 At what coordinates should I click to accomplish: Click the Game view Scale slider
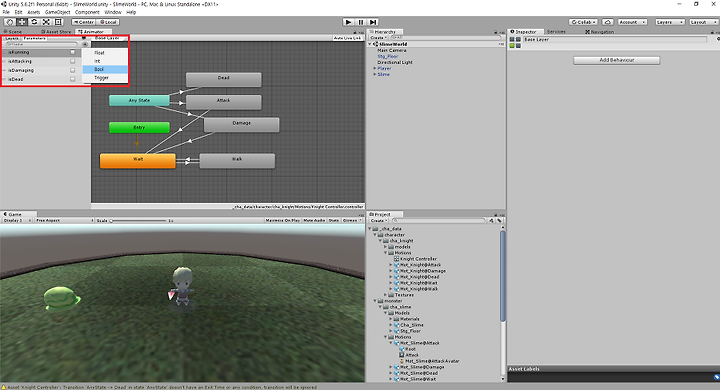point(138,220)
